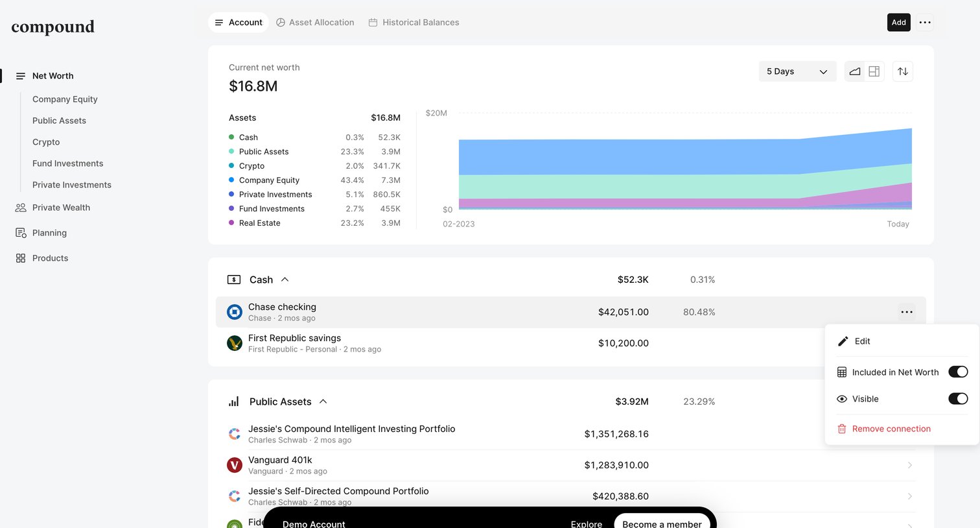This screenshot has width=980, height=528.
Task: Switch to the grid layout view icon
Action: [874, 71]
